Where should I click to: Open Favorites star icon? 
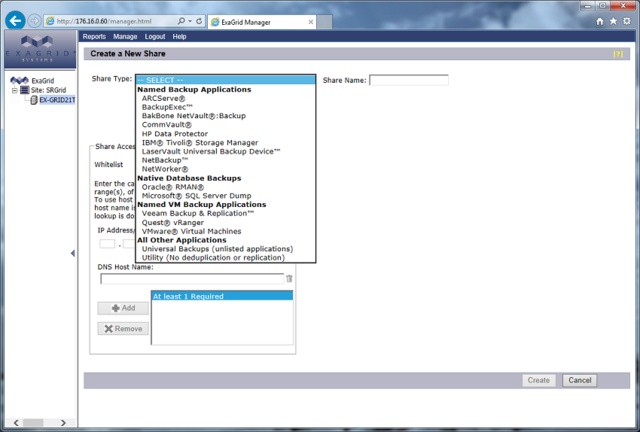tap(613, 21)
